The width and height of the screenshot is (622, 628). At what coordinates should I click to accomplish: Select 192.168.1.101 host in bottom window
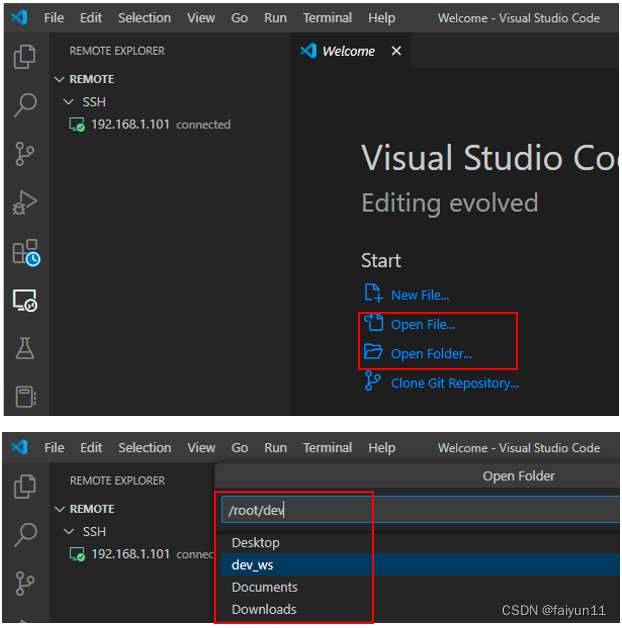point(131,554)
